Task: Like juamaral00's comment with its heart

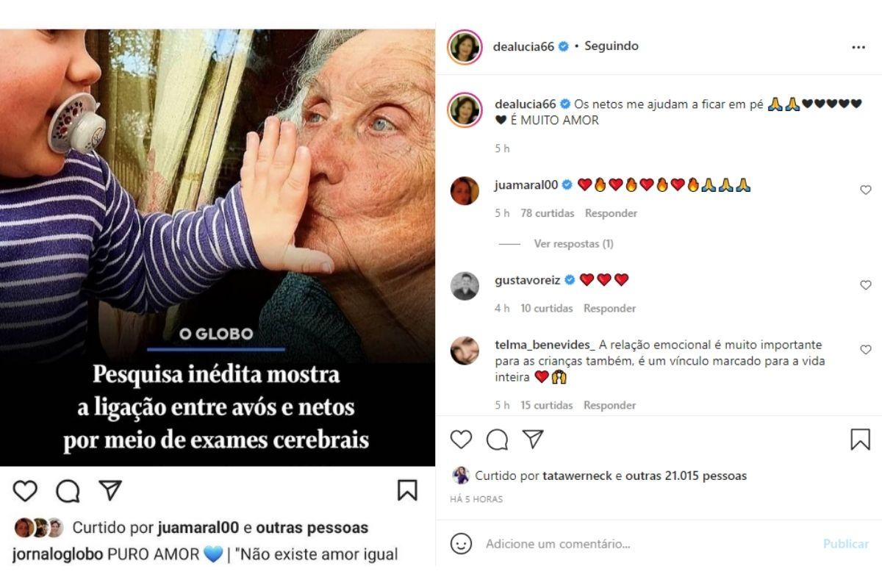Action: pyautogui.click(x=866, y=190)
